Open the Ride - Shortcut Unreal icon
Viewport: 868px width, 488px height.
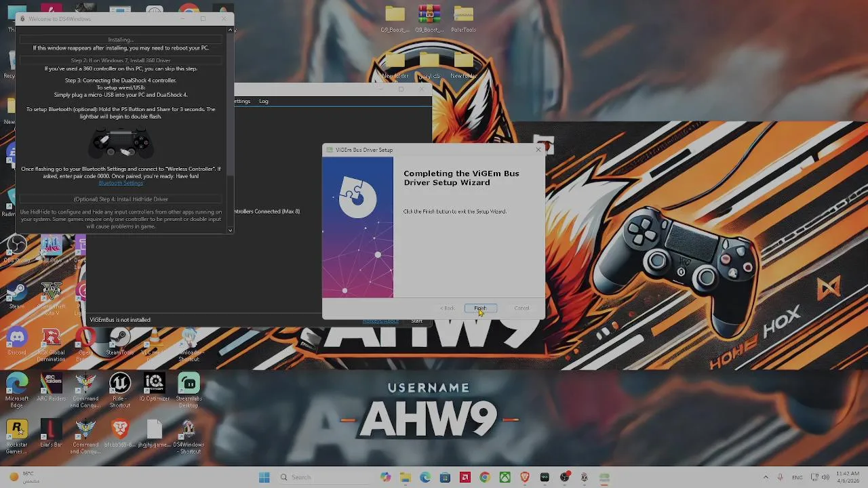pos(120,390)
